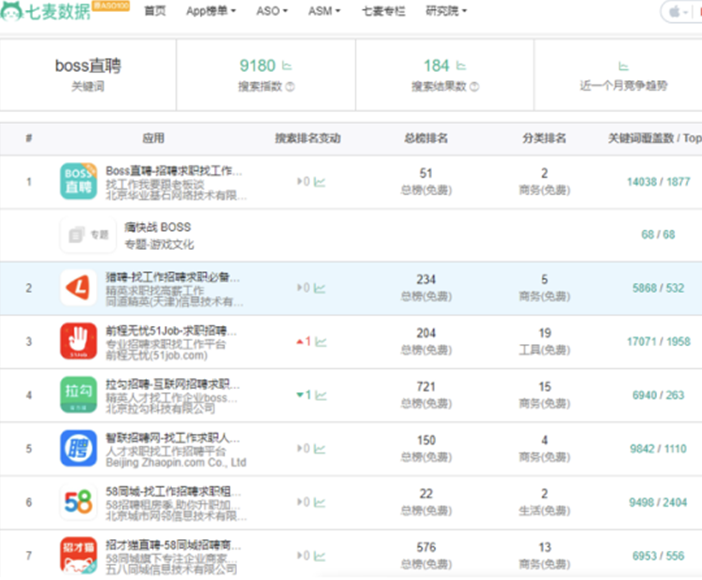The image size is (702, 580).
Task: Open 前程无忧51Job app icon
Action: click(78, 341)
